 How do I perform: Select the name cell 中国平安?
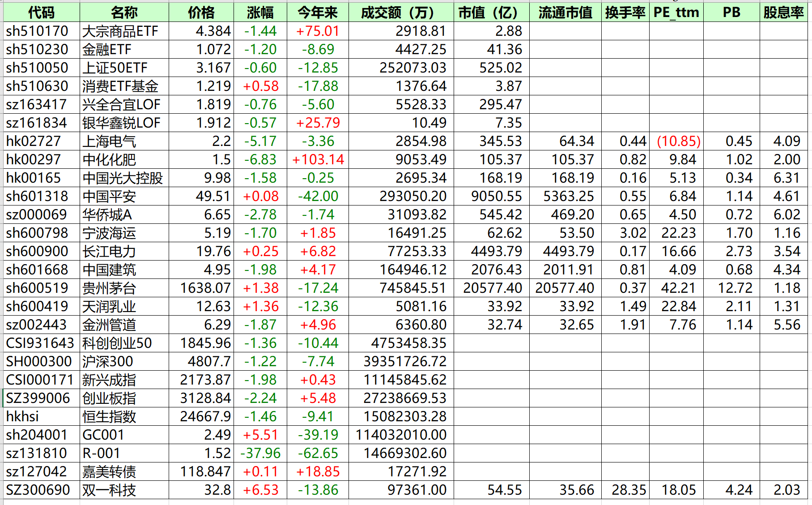(x=124, y=196)
